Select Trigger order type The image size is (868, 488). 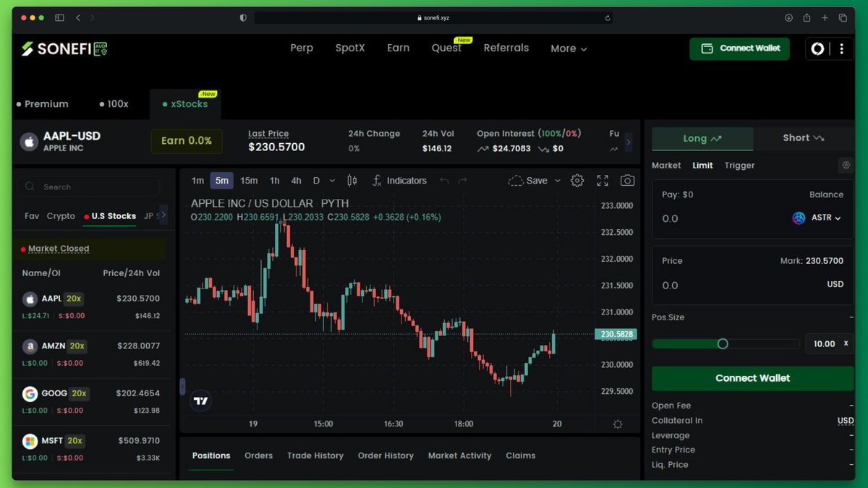pos(739,166)
